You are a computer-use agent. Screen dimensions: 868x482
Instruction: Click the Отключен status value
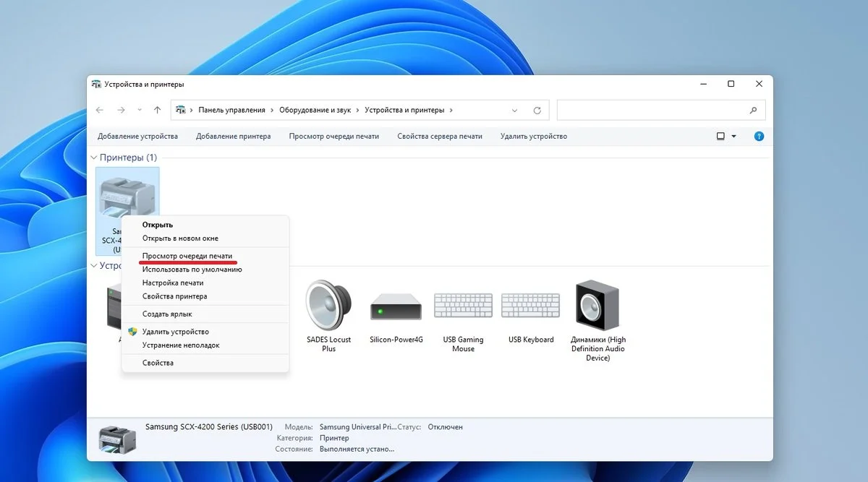(x=445, y=427)
